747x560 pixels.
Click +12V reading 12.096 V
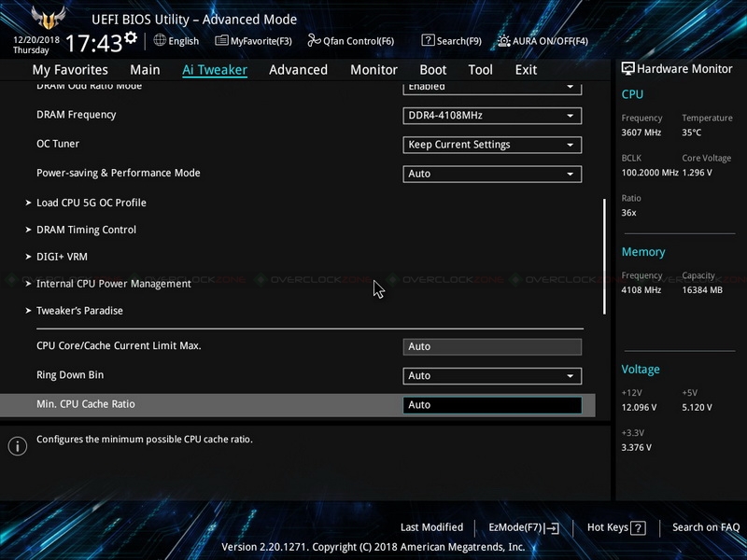(x=639, y=407)
